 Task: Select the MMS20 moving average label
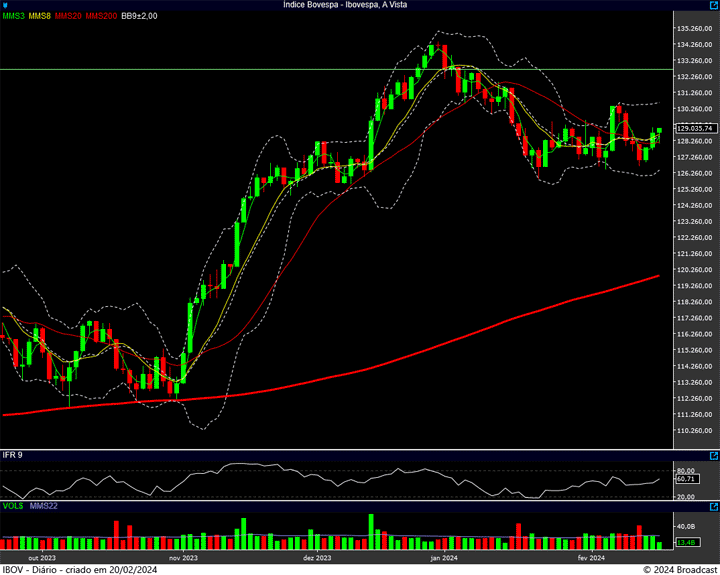coord(69,16)
